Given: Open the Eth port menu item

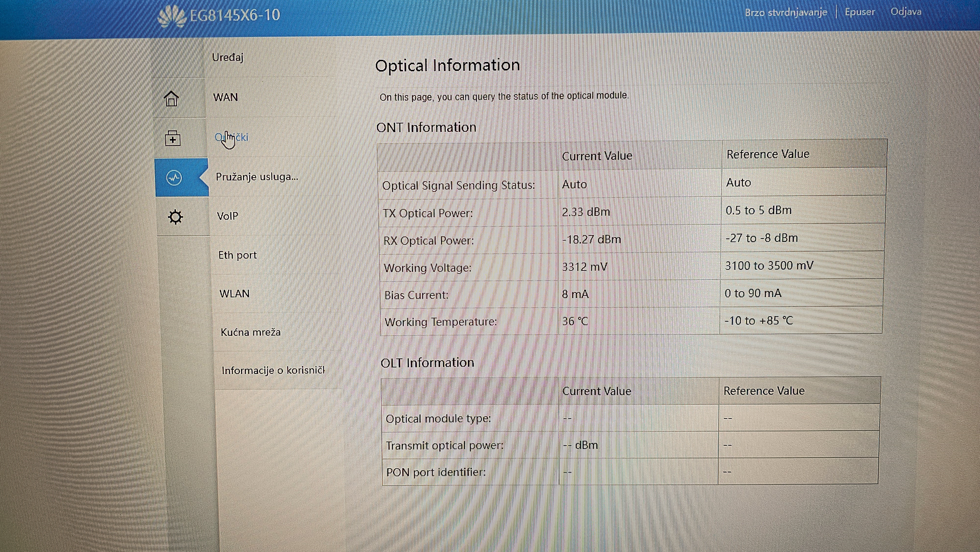Looking at the screenshot, I should click(237, 255).
